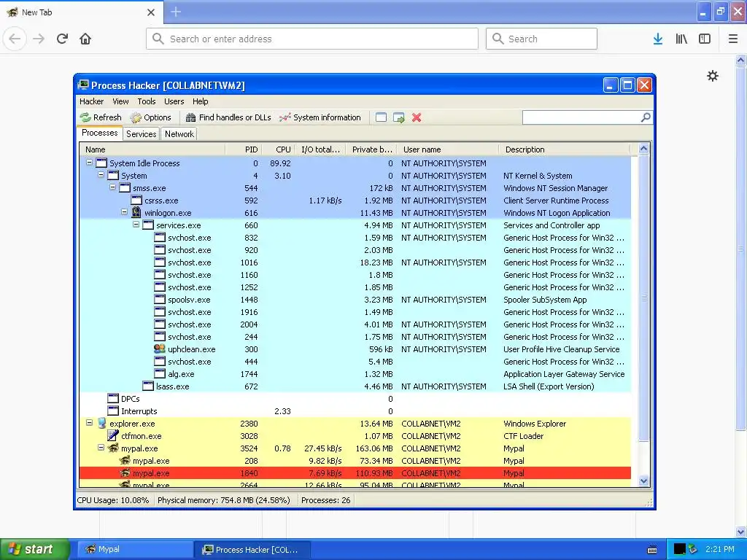
Task: Click the New Tab page settings gear
Action: pos(713,76)
